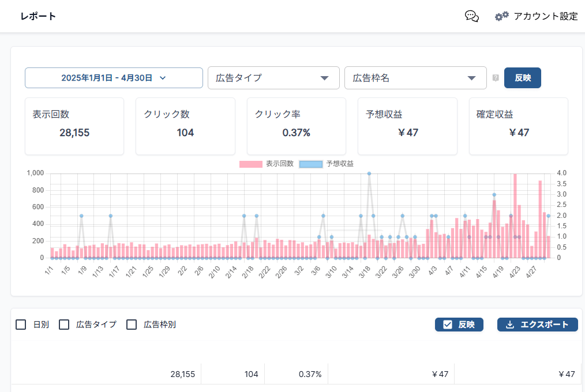Expand the 広告枠名 dropdown
This screenshot has height=392, width=585.
pyautogui.click(x=415, y=78)
